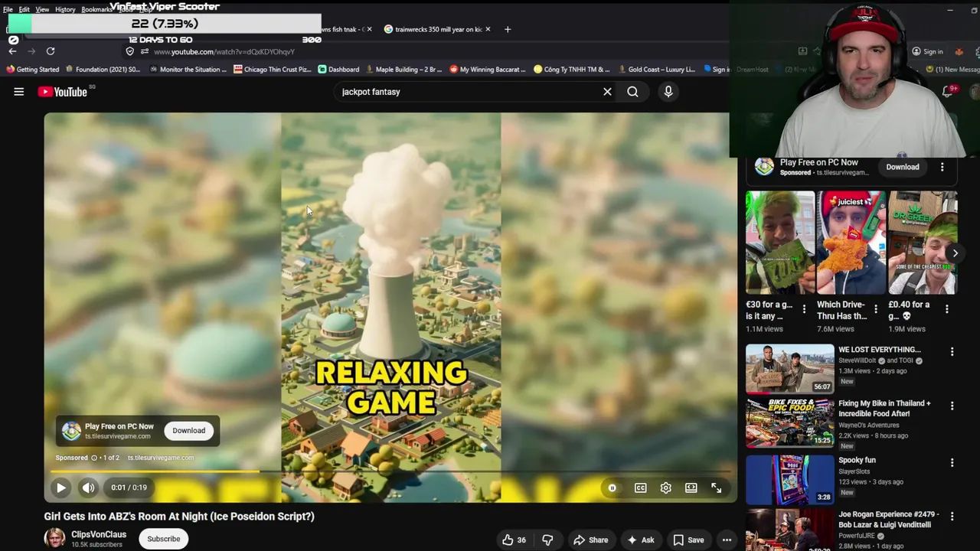Enter full screen mode

click(717, 487)
